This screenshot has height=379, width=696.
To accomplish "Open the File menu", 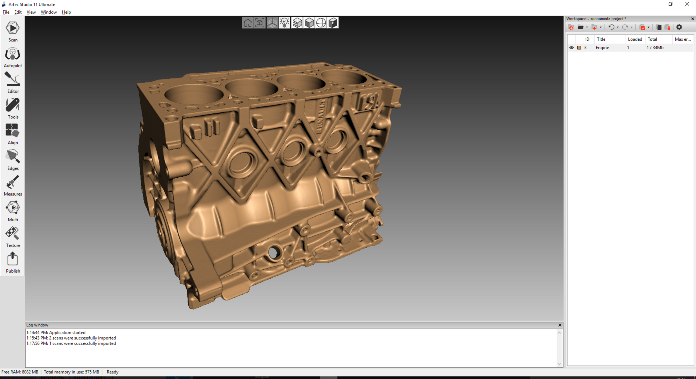I will tap(6, 12).
